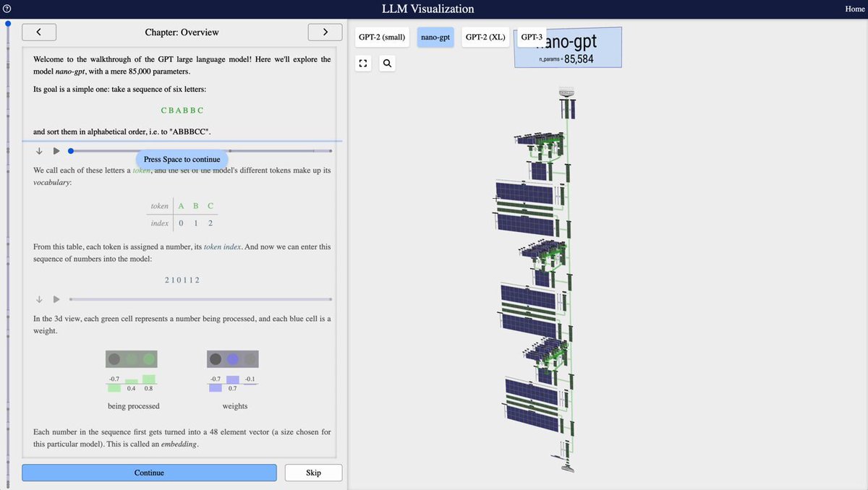
Task: Click the '2 1 0 1 1 2' number sequence
Action: [x=182, y=279]
